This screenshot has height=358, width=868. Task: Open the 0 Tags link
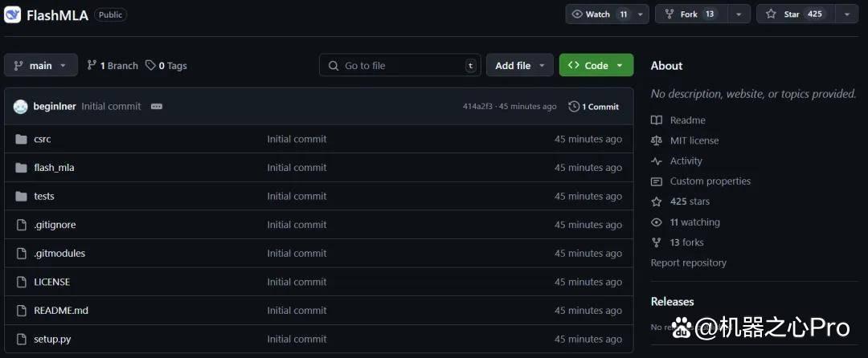point(166,66)
